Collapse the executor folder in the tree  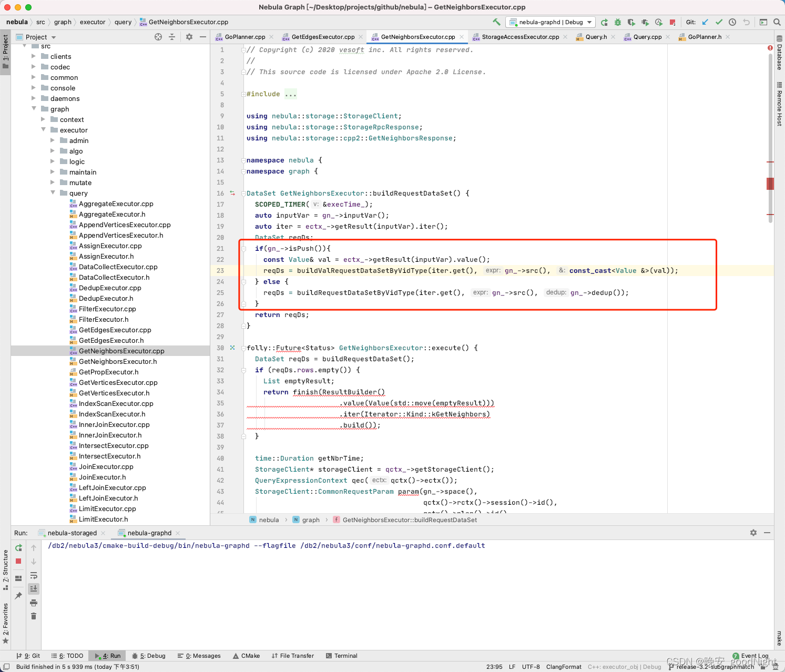pos(44,130)
